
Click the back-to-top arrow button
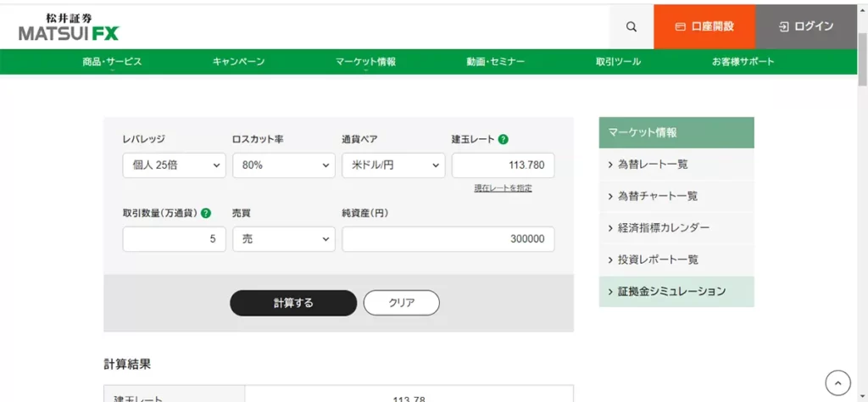(837, 382)
